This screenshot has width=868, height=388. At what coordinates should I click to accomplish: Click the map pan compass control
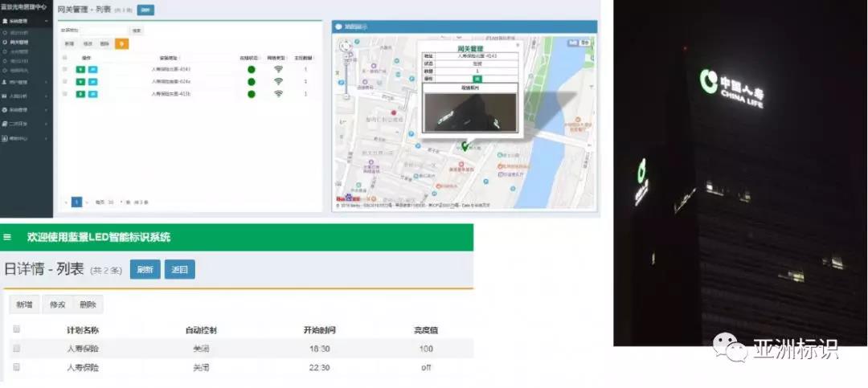tap(346, 47)
